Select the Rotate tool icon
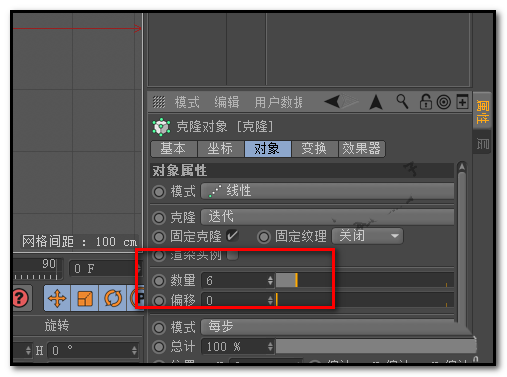Viewport: 507px width, 377px height. pos(113,298)
